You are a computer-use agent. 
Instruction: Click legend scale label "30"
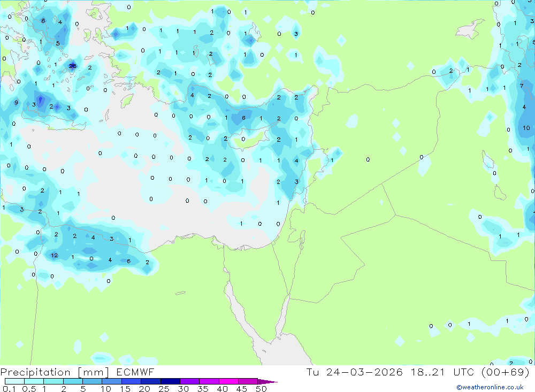point(183,389)
